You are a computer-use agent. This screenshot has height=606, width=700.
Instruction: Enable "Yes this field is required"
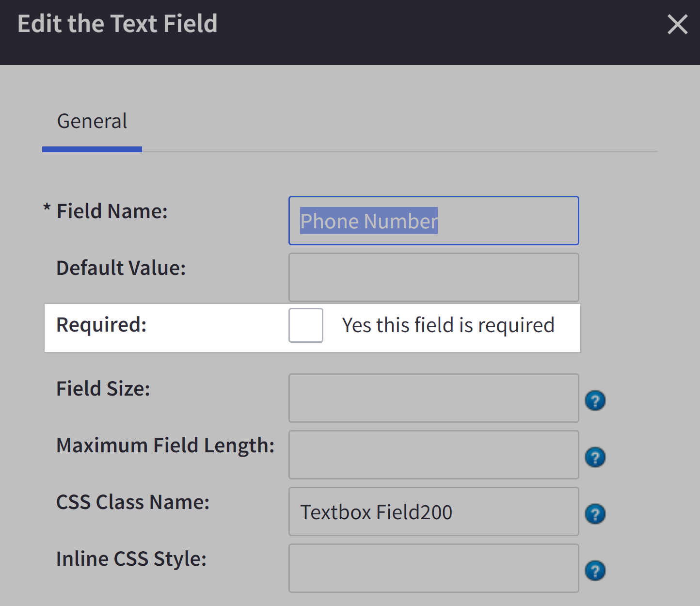(306, 325)
